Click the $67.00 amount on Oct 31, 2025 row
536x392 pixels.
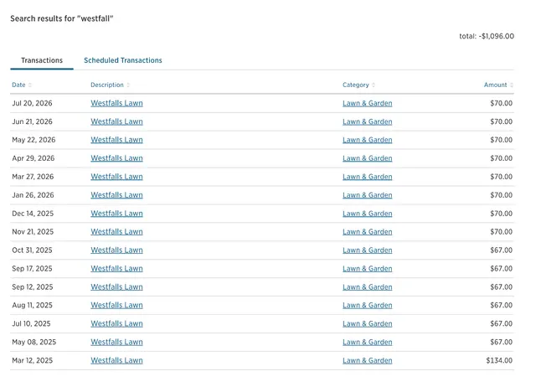501,250
